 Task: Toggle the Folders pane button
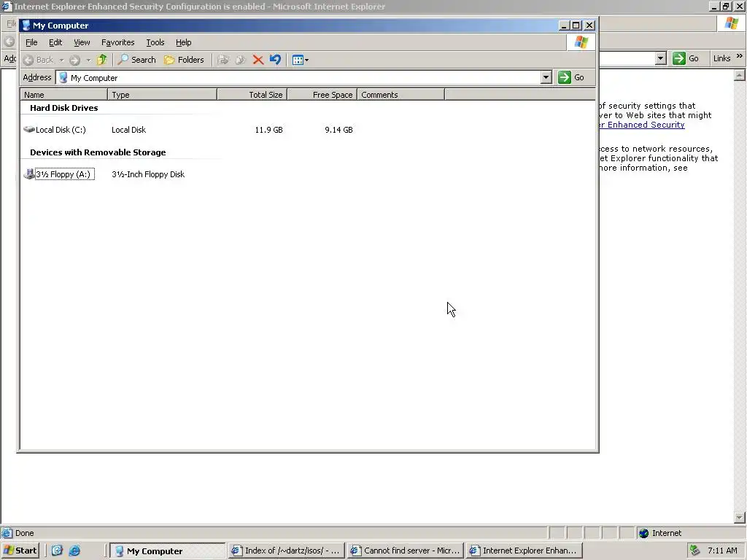pyautogui.click(x=184, y=60)
